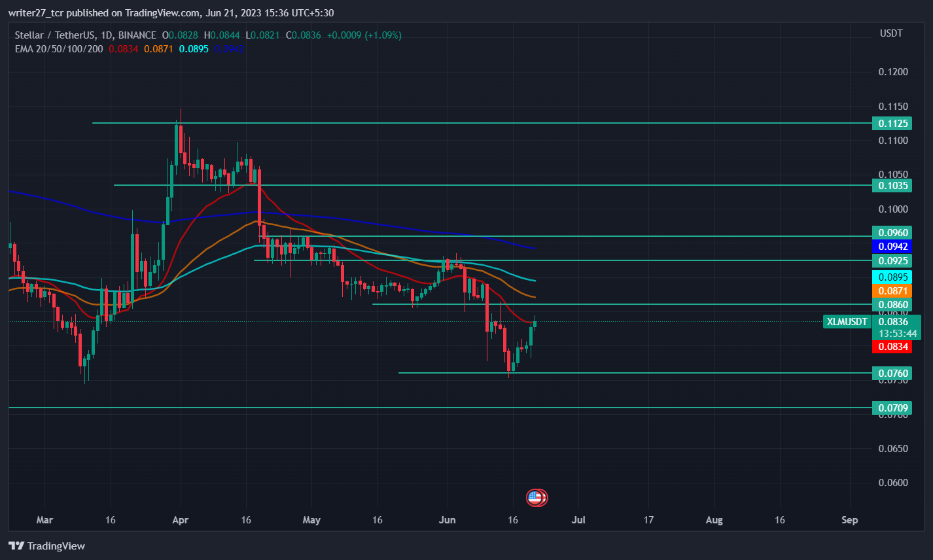The width and height of the screenshot is (933, 560).
Task: Click the May label on time axis
Action: pyautogui.click(x=311, y=520)
